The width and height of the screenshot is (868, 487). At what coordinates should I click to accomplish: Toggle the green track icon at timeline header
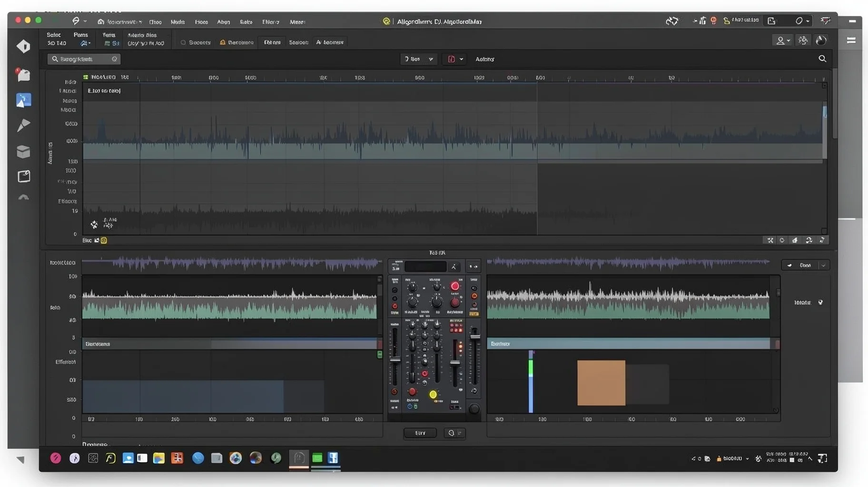[86, 77]
